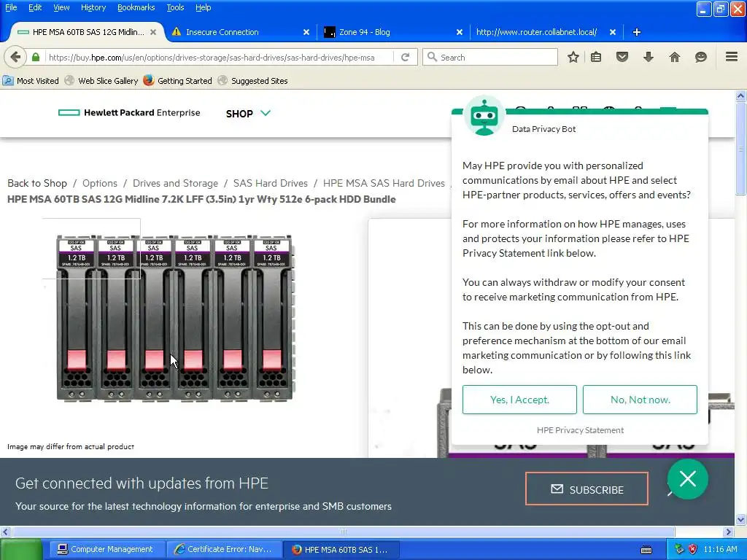The image size is (747, 560).
Task: Open the History menu
Action: (x=93, y=7)
